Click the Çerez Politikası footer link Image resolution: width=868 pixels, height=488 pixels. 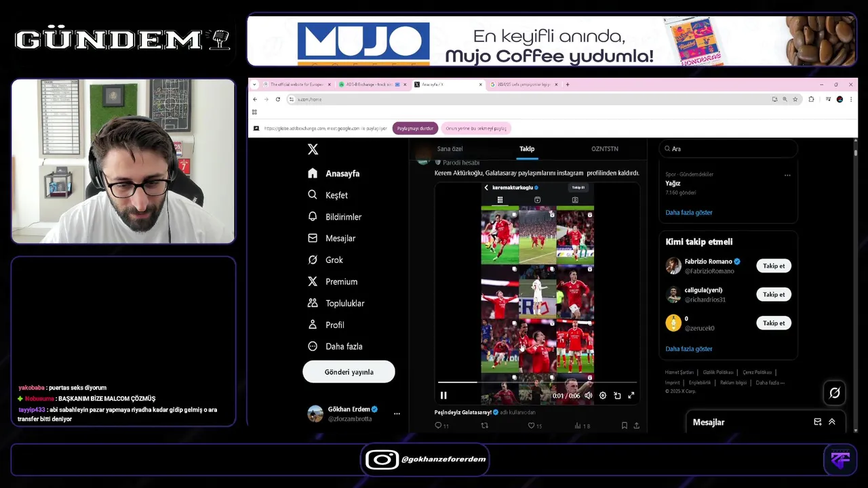(x=757, y=372)
